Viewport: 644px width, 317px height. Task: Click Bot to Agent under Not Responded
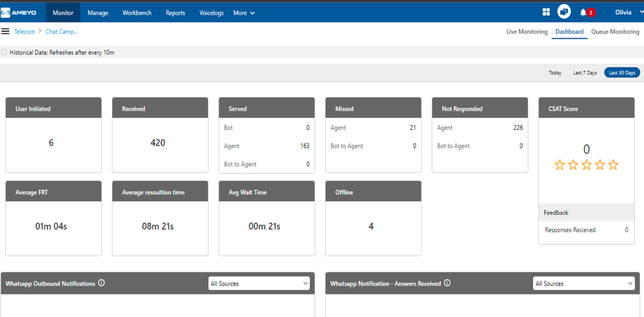point(453,146)
